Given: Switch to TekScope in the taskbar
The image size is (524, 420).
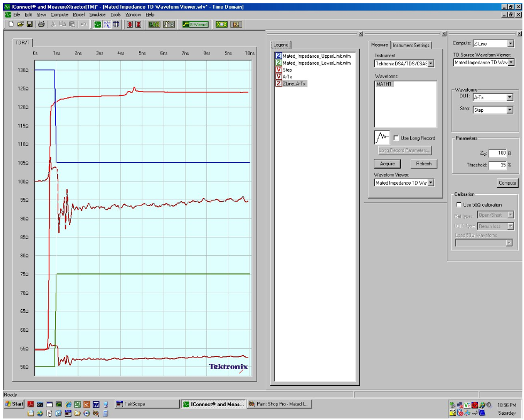Looking at the screenshot, I should 147,404.
